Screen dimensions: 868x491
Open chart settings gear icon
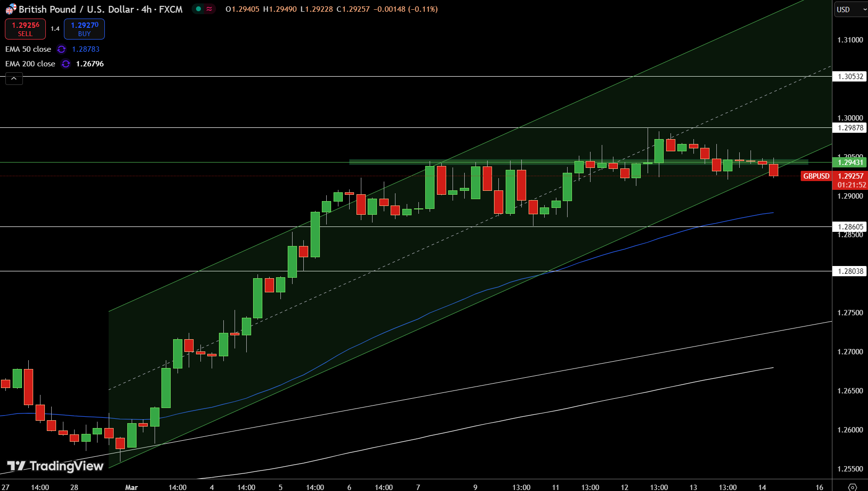pos(852,487)
